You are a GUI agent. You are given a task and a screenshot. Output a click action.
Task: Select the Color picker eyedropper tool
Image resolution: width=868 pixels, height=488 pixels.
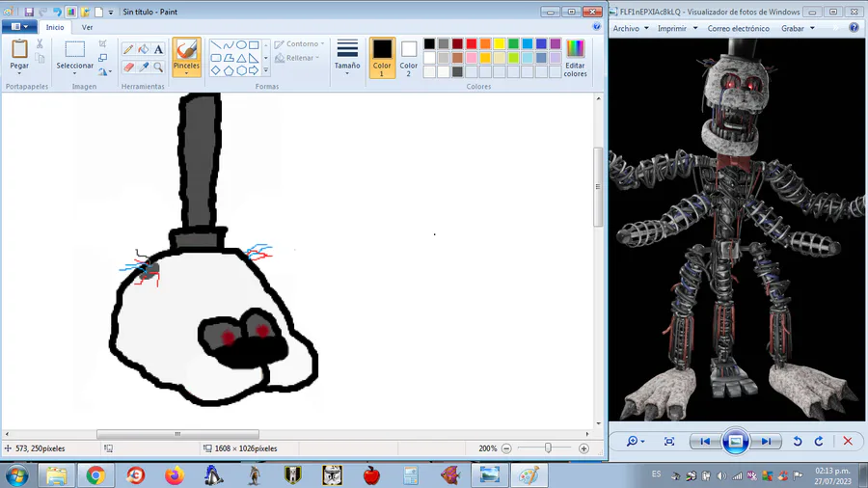pyautogui.click(x=144, y=67)
